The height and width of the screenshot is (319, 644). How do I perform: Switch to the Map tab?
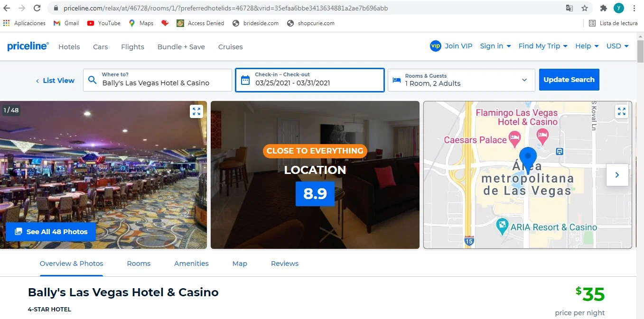(240, 264)
